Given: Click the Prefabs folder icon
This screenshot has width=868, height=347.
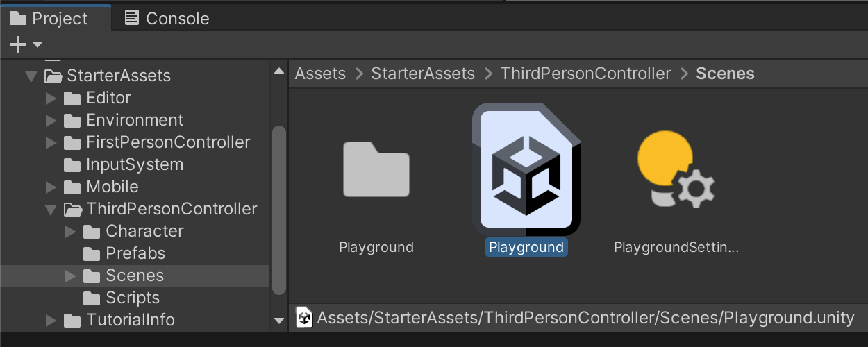Looking at the screenshot, I should click(92, 253).
